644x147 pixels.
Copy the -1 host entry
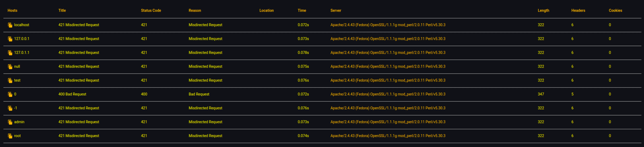point(10,108)
